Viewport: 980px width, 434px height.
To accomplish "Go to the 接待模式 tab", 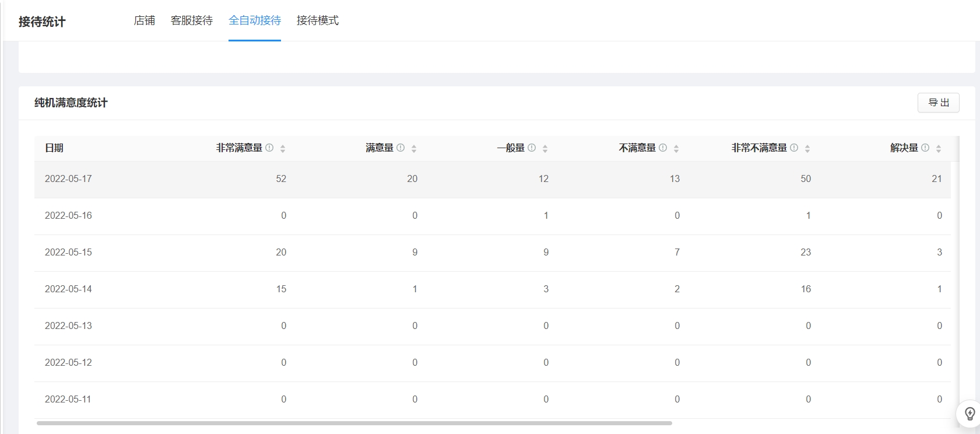I will tap(318, 20).
